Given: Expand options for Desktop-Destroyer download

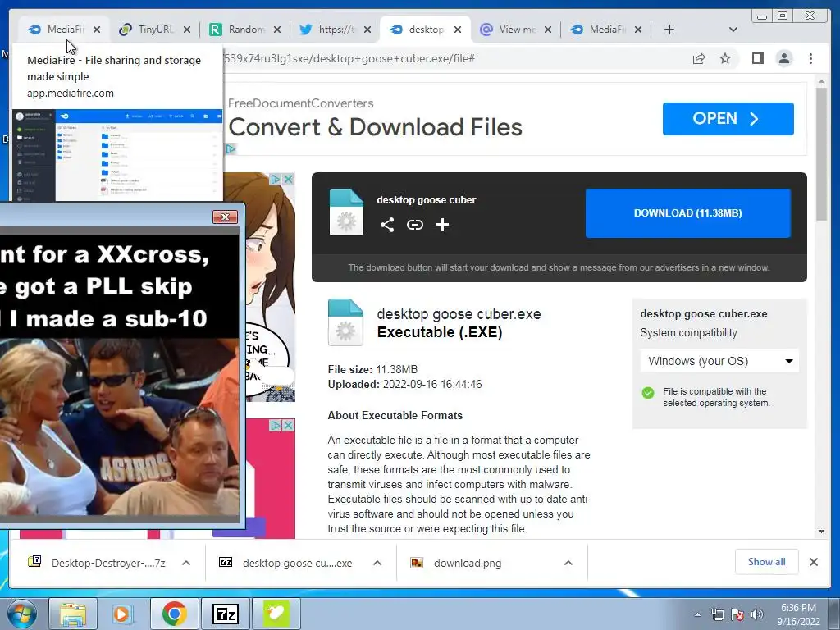Looking at the screenshot, I should pos(186,563).
